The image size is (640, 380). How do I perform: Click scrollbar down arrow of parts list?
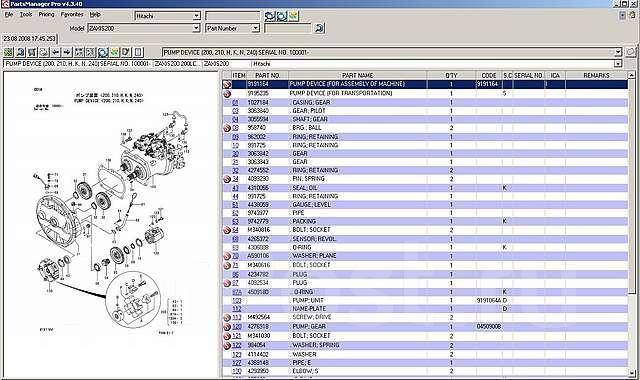(x=631, y=373)
